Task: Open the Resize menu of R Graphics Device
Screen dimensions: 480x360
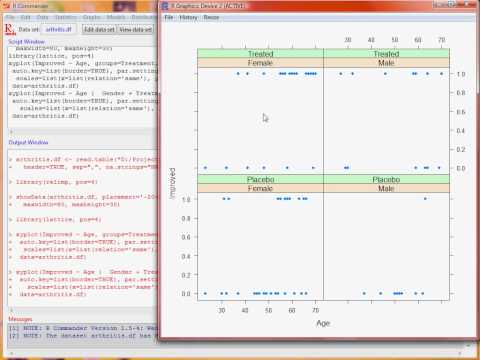Action: pyautogui.click(x=211, y=17)
